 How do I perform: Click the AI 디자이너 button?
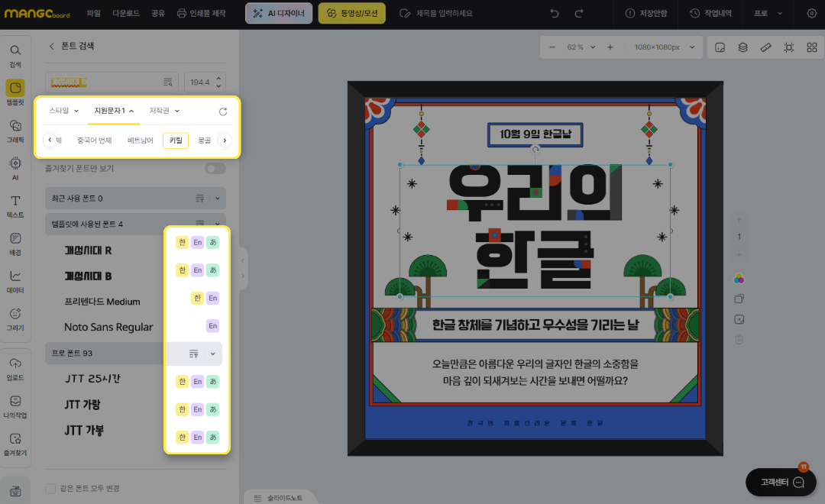[x=279, y=13]
